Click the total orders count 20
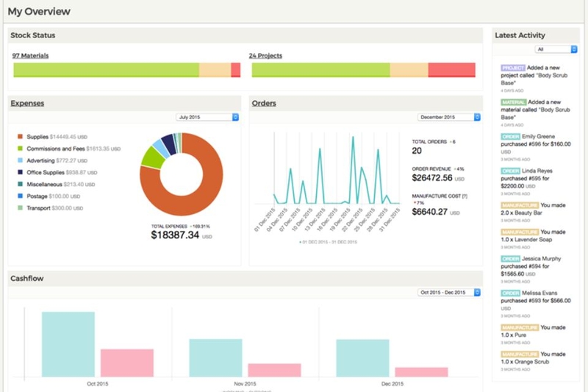This screenshot has width=588, height=392. (417, 151)
